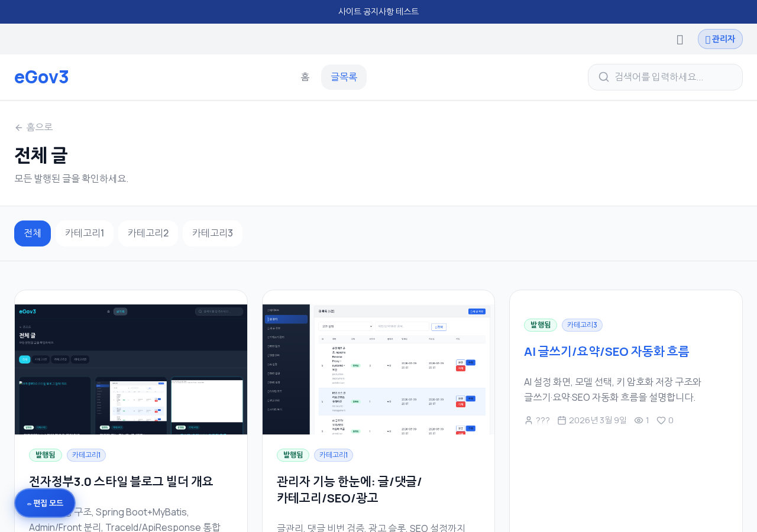Viewport: 757px width, 532px height.
Task: Click the search input field
Action: click(665, 77)
